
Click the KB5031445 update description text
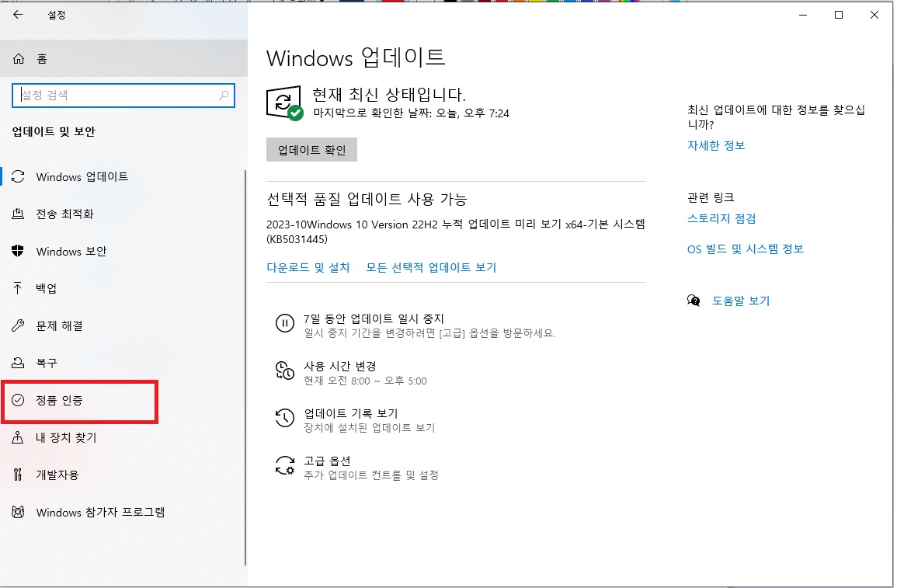(x=456, y=231)
